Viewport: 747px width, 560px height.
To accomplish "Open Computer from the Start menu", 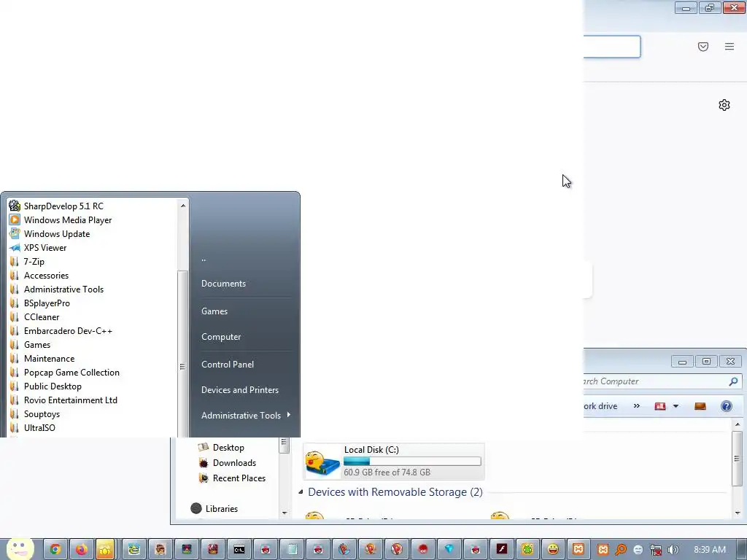I will coord(221,337).
